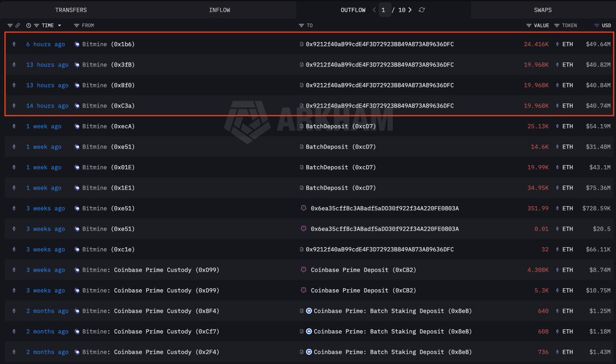Click Coinbase Prime Custody (0xCf7) sender
The width and height of the screenshot is (616, 364).
[150, 331]
